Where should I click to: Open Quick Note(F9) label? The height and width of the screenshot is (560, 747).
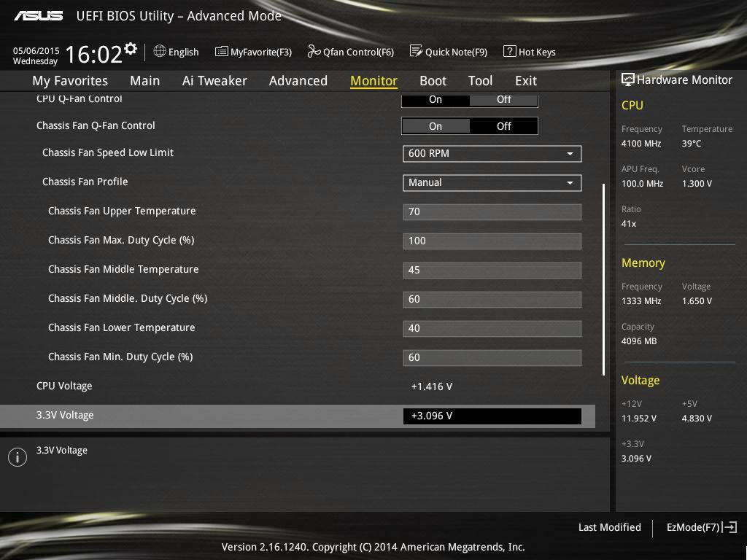tap(456, 52)
